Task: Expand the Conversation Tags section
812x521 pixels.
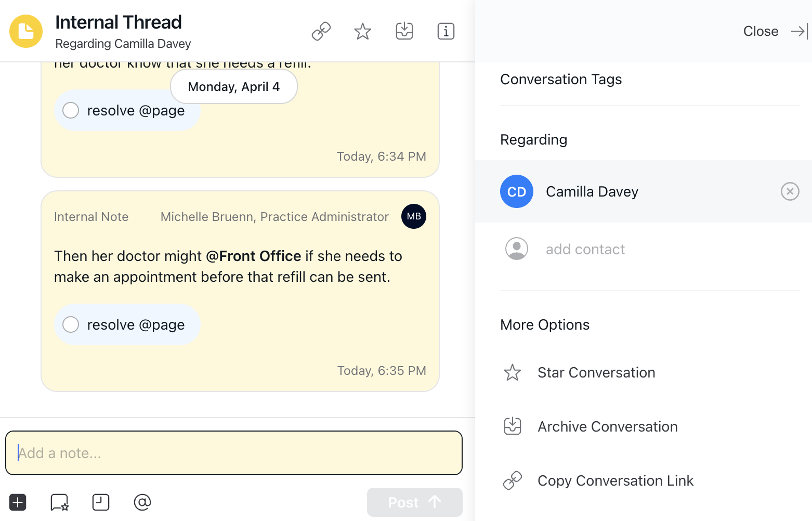Action: pyautogui.click(x=561, y=79)
